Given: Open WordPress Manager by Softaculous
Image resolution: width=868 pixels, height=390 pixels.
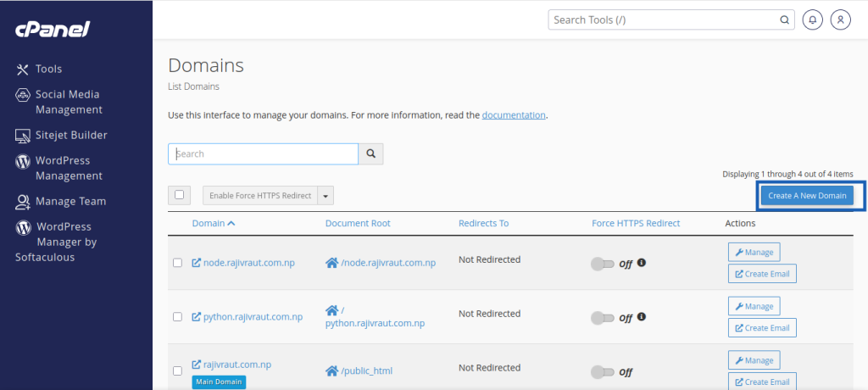Looking at the screenshot, I should (56, 242).
